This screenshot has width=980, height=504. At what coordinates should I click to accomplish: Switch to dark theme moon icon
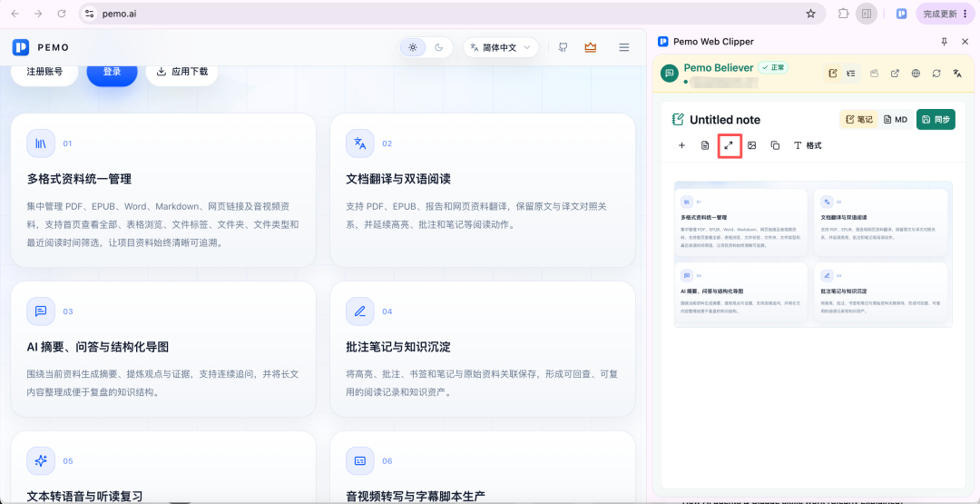[439, 47]
